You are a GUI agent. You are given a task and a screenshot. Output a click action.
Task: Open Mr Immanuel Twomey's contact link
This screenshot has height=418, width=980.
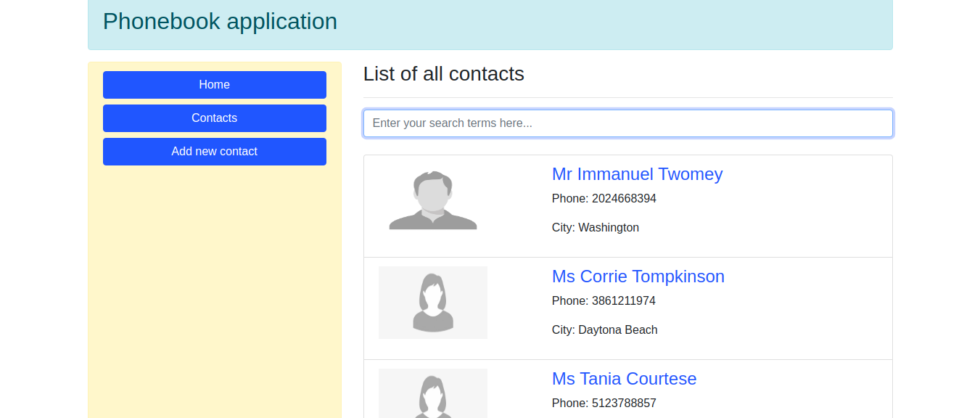[x=637, y=174]
